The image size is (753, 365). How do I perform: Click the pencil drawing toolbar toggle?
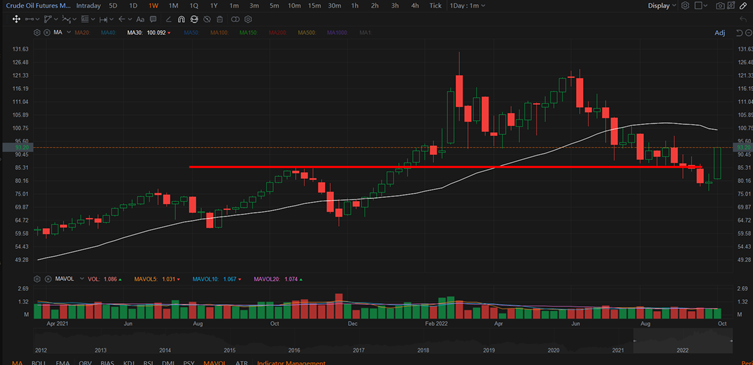pyautogui.click(x=744, y=6)
